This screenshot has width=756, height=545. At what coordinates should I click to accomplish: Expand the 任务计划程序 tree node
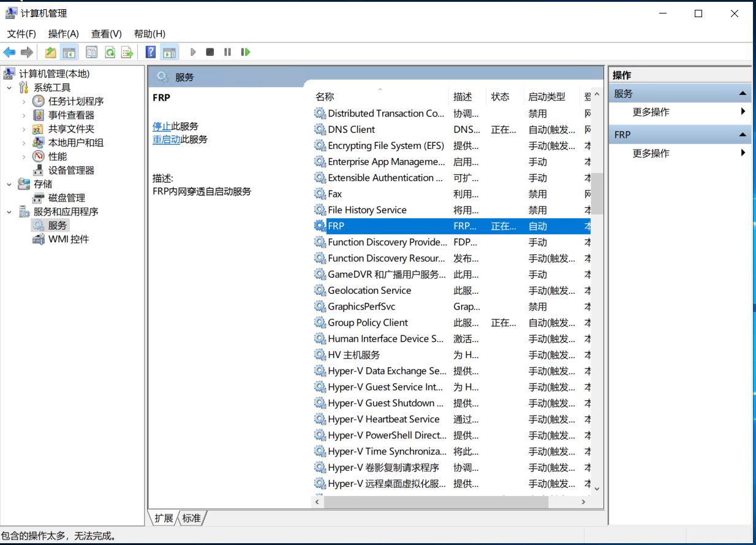tap(24, 102)
